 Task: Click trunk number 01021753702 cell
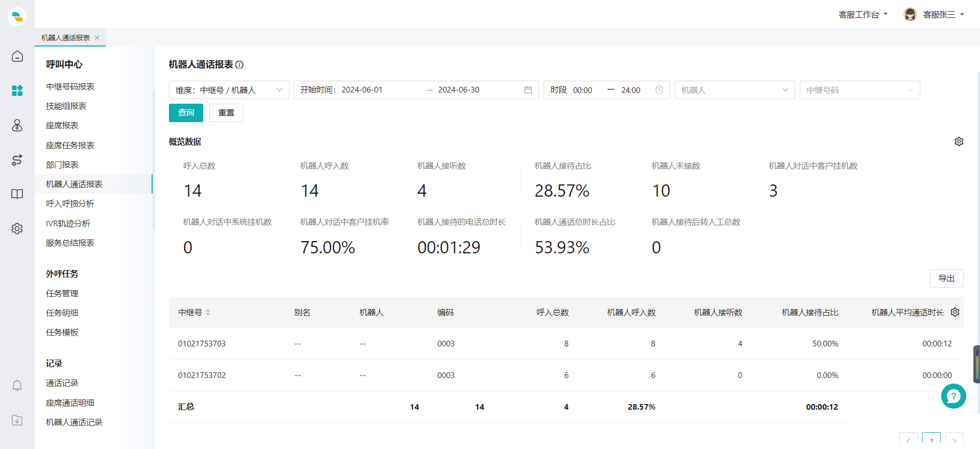202,375
